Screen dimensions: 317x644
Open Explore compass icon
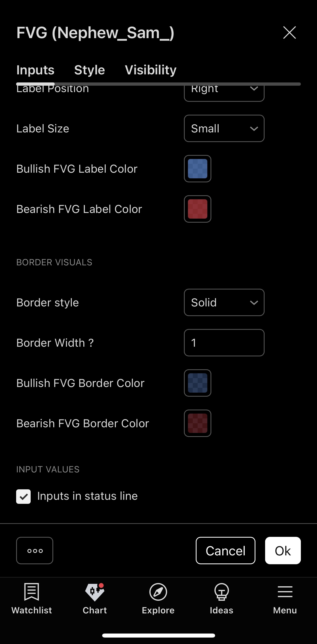click(x=158, y=592)
